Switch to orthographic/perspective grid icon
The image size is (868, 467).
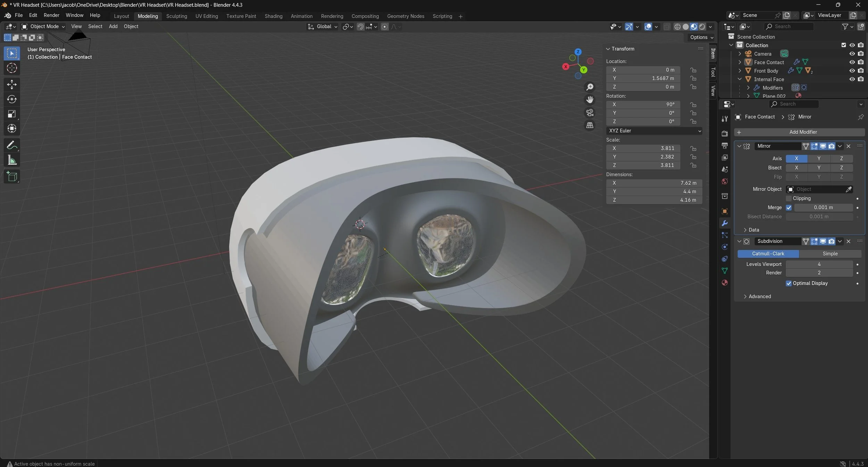click(590, 125)
